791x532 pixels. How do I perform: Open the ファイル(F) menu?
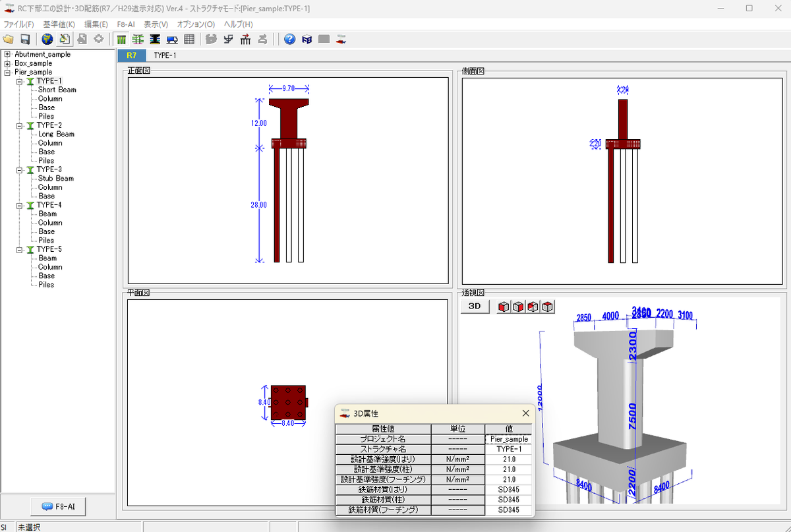[x=18, y=24]
